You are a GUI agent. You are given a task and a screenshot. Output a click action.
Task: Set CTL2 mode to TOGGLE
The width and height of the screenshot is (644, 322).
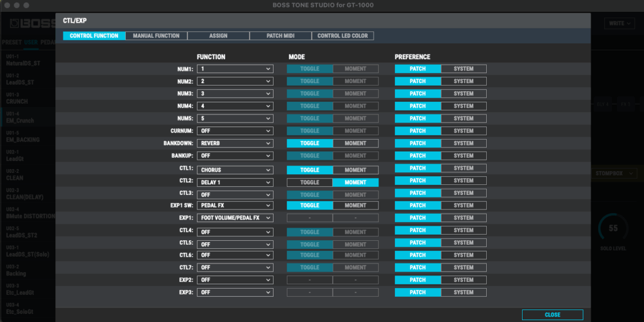[x=309, y=182]
